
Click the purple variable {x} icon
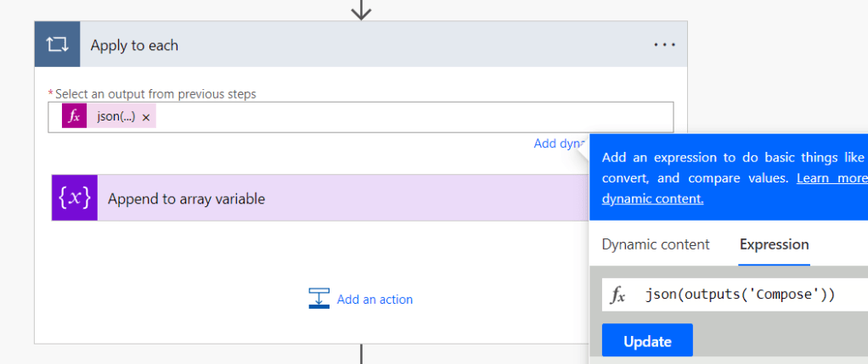(74, 198)
